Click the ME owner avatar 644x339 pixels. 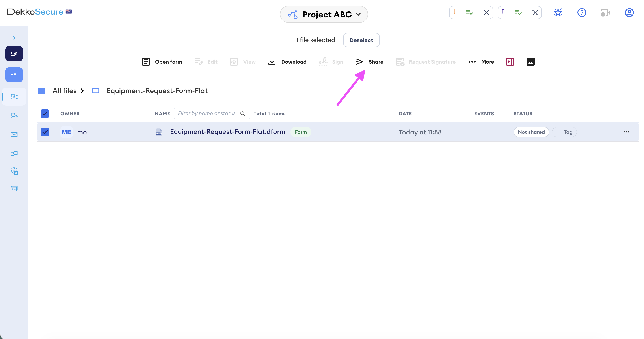coord(67,132)
